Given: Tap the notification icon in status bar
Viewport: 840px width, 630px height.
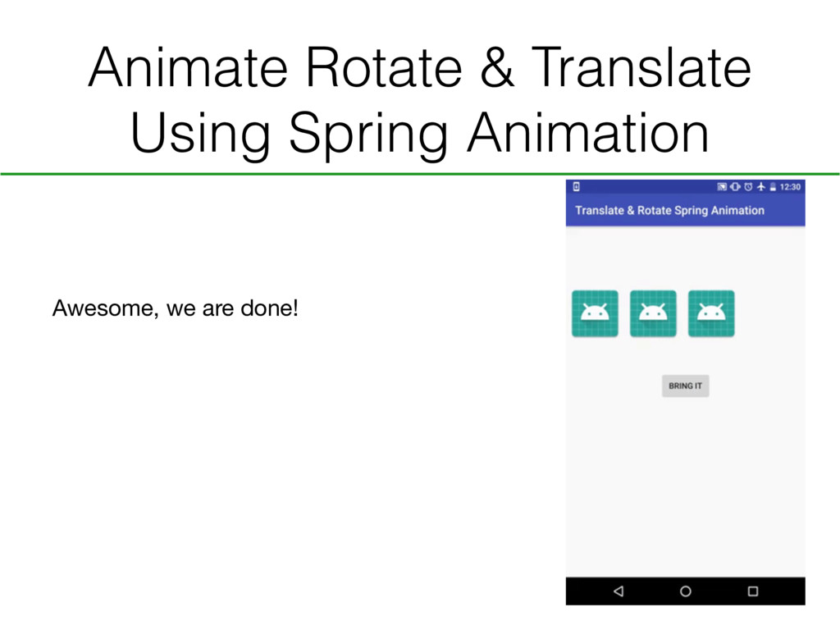Looking at the screenshot, I should 577,186.
